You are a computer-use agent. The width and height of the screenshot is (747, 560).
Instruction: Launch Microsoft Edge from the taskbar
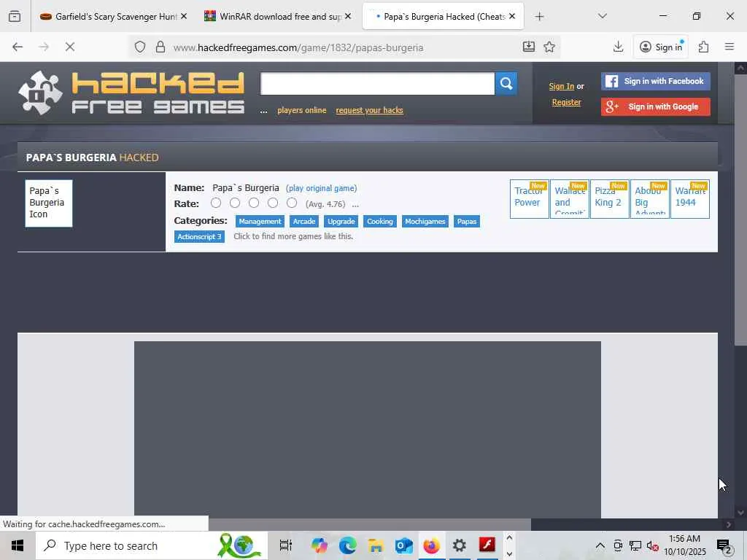point(348,545)
